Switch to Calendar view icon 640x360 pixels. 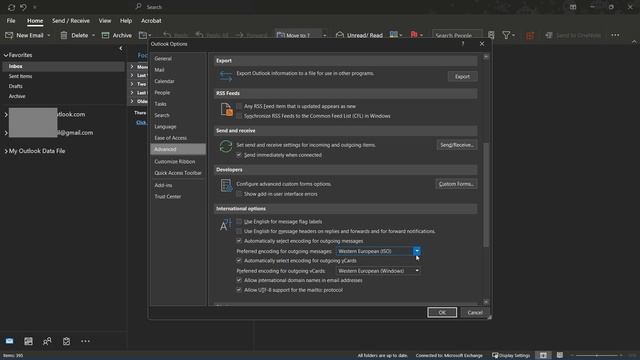28,341
